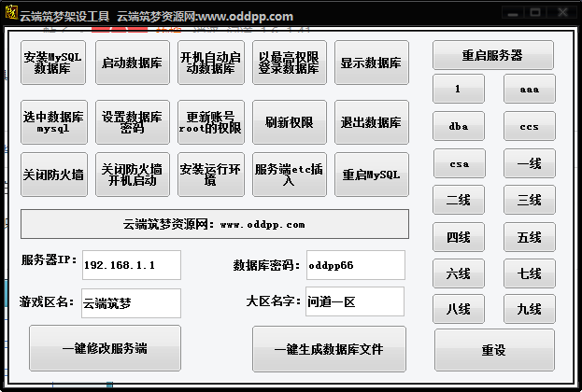
Task: Click the 安装运行环境 button
Action: (211, 175)
